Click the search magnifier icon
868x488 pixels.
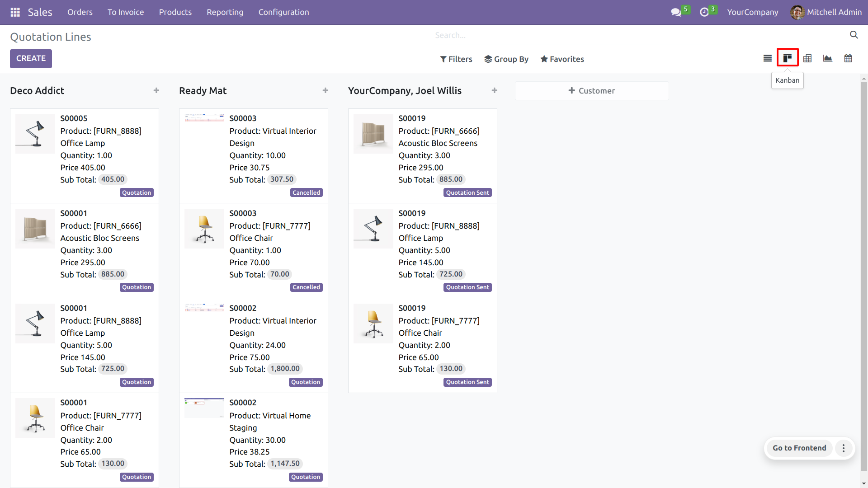[854, 35]
